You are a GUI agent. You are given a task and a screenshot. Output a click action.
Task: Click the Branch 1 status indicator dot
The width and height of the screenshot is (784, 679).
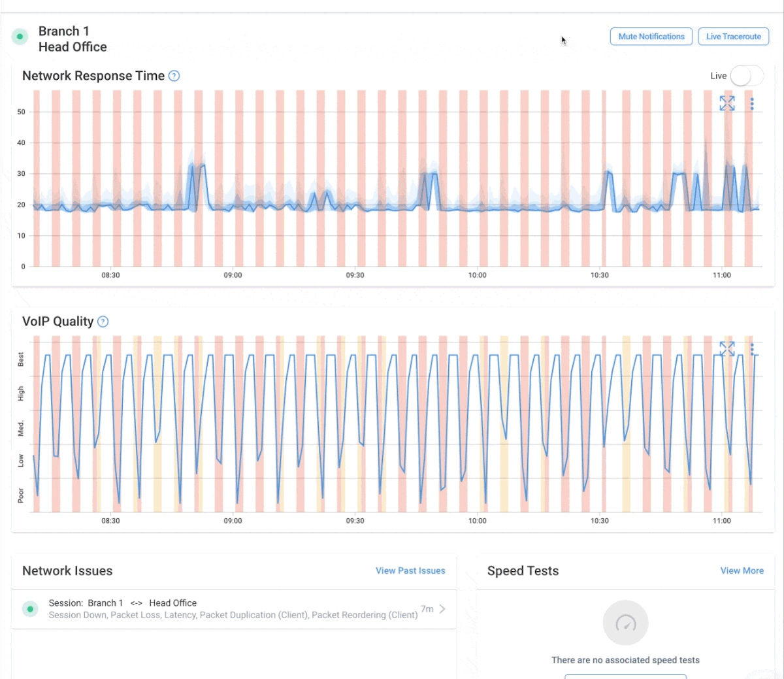coord(20,37)
